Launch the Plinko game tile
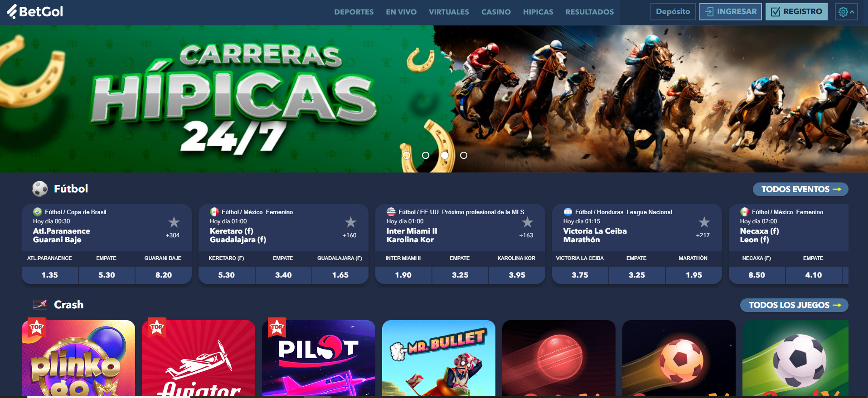This screenshot has width=868, height=398. [78, 358]
